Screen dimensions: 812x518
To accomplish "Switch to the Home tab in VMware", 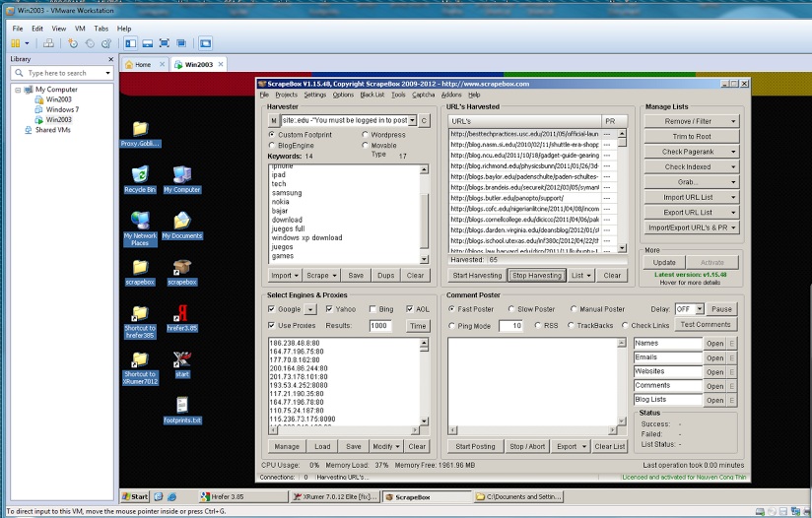I will pos(143,65).
